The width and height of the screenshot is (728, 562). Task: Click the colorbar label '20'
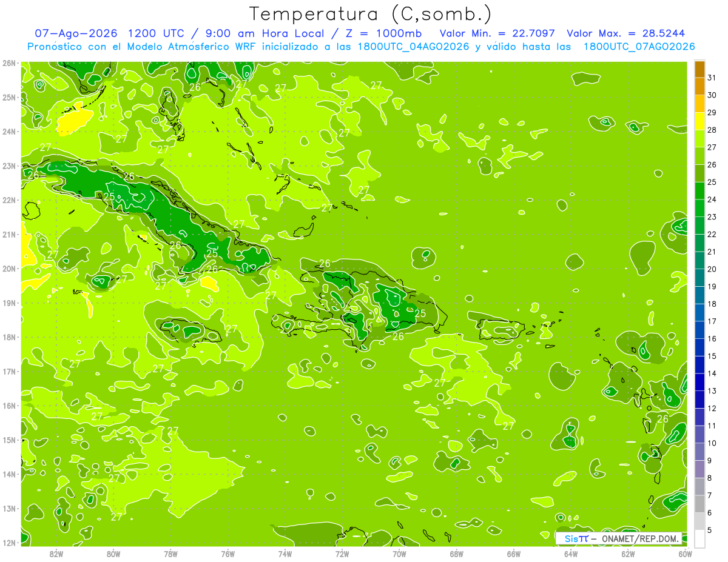pyautogui.click(x=712, y=269)
